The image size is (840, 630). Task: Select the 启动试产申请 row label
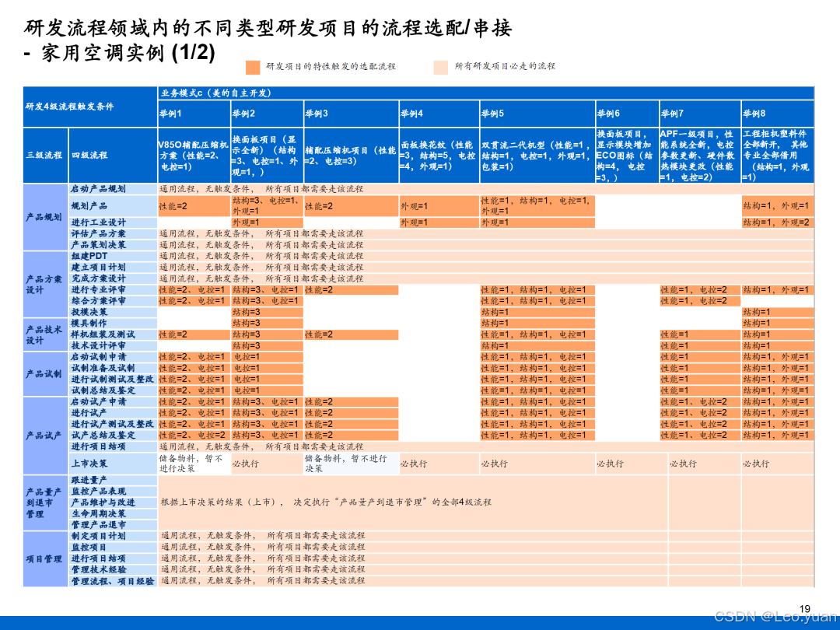[113, 402]
